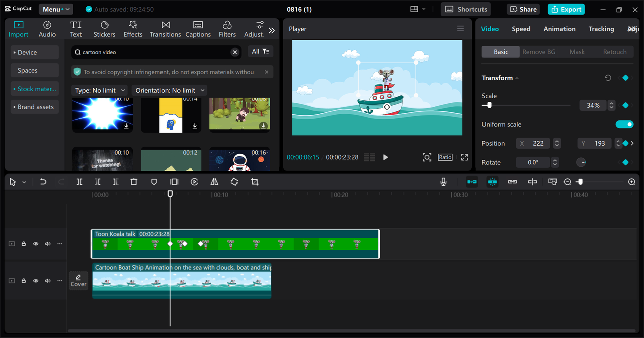Open the Filters panel
This screenshot has height=338, width=644.
pos(227,29)
